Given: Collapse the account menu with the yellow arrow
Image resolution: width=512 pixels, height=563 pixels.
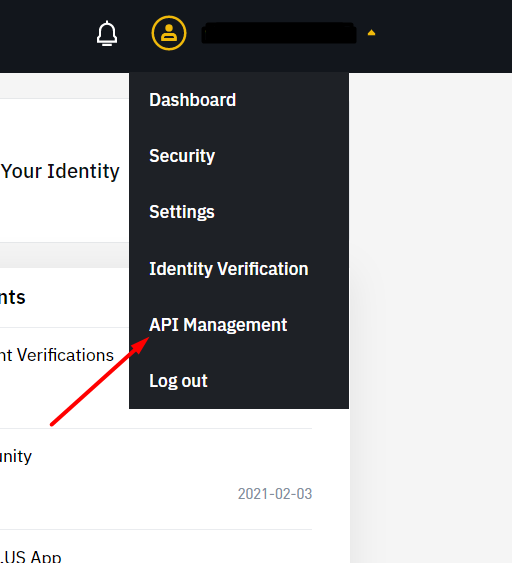Looking at the screenshot, I should point(371,33).
